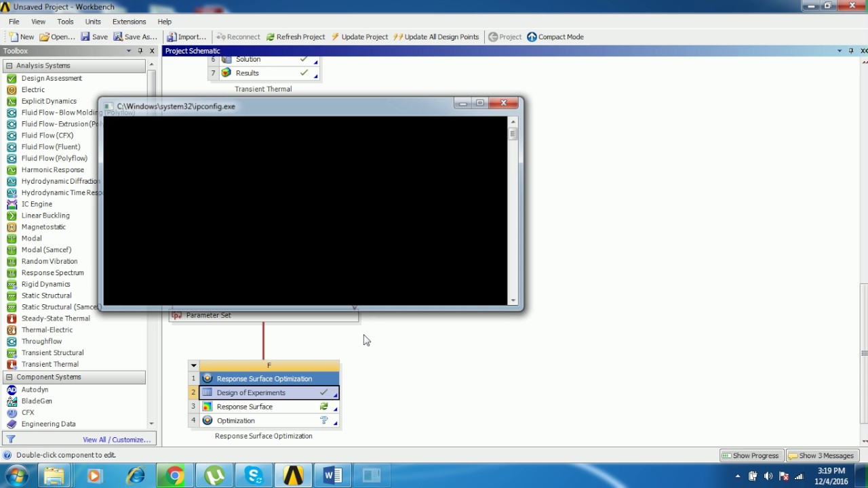
Task: Open Google Chrome from taskbar
Action: (x=175, y=476)
